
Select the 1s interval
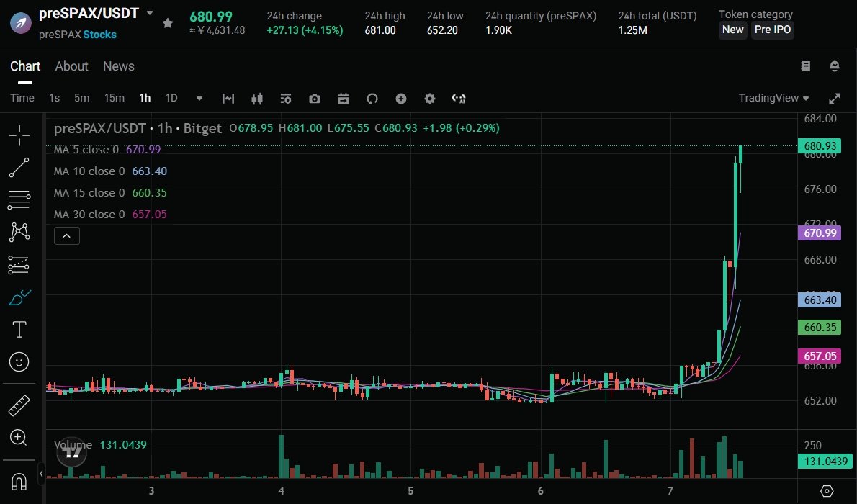click(x=54, y=98)
